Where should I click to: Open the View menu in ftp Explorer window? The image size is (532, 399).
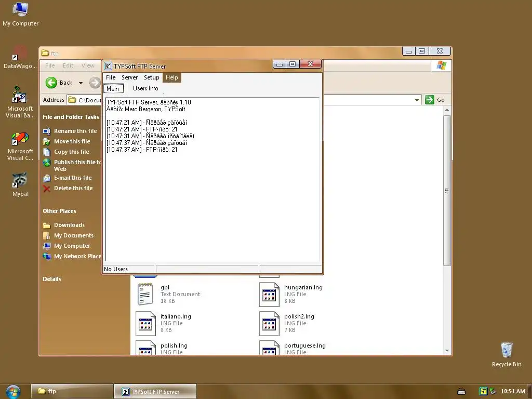coord(88,65)
